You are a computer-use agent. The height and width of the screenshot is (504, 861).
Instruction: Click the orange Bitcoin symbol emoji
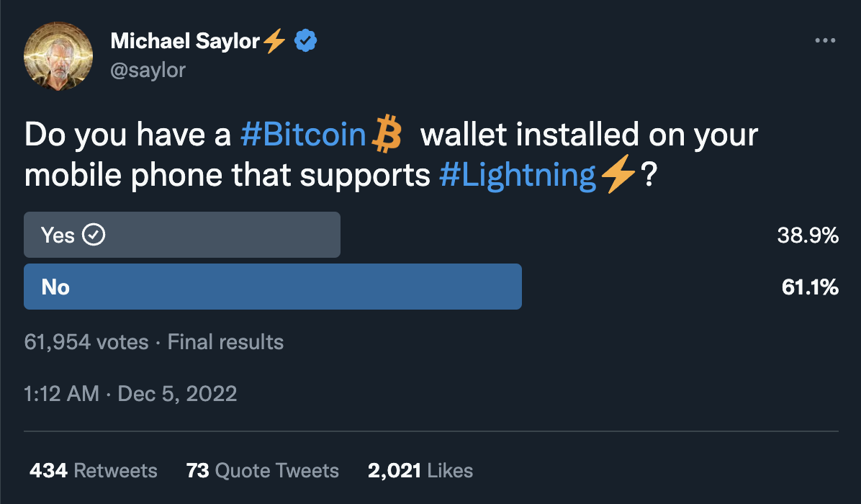click(386, 136)
